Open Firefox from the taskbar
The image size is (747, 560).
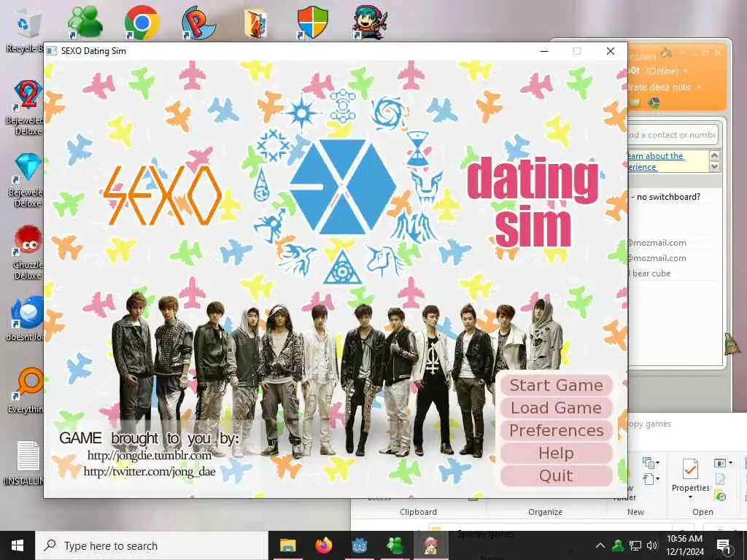point(323,545)
